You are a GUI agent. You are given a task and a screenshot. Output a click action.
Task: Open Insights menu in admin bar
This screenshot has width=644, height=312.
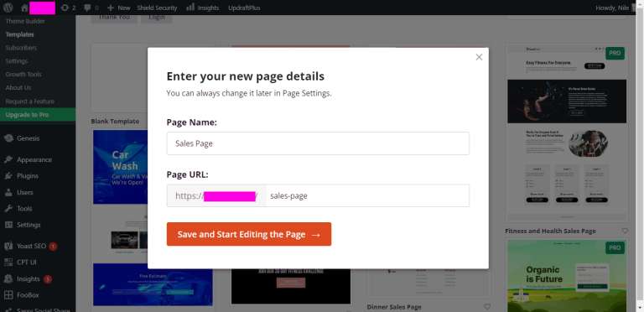pos(202,8)
